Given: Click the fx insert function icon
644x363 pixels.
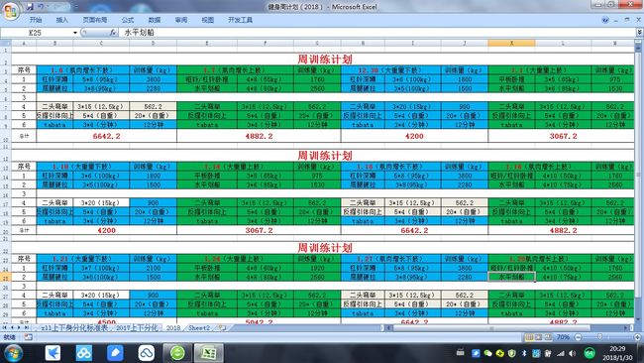Looking at the screenshot, I should click(112, 33).
